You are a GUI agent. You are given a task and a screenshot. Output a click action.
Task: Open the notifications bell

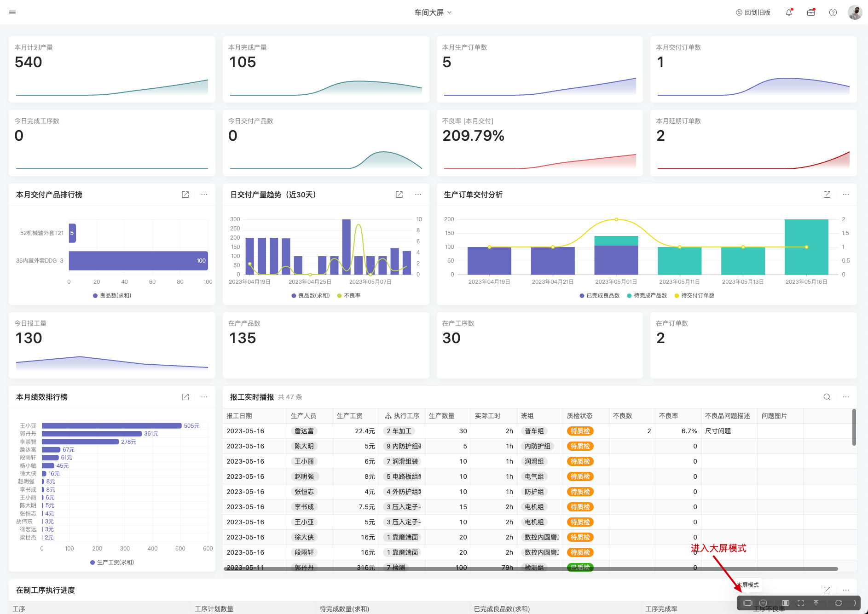(789, 12)
